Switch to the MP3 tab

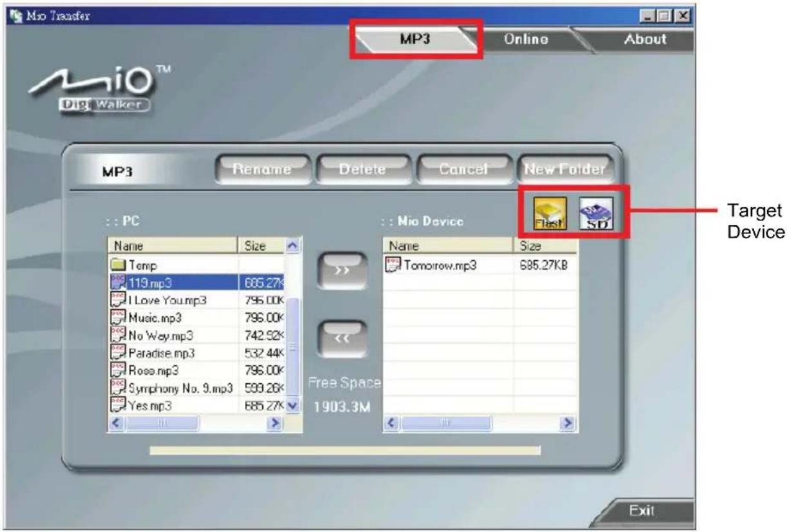click(416, 39)
